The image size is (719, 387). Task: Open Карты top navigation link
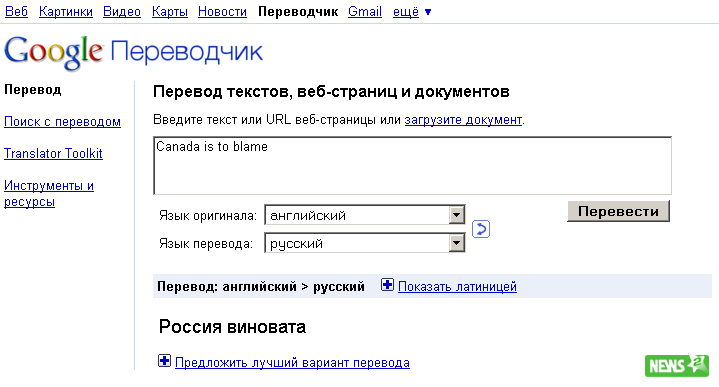click(170, 11)
